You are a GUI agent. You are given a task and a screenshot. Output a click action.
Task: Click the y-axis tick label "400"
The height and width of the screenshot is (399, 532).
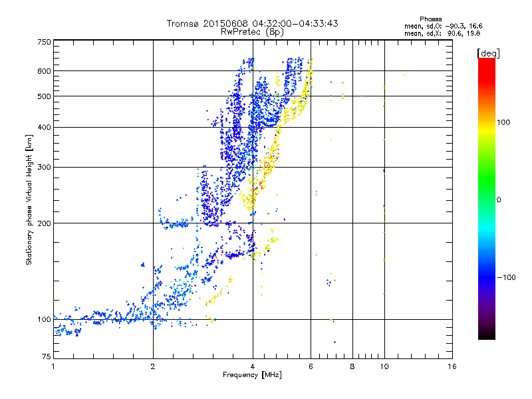coord(44,127)
